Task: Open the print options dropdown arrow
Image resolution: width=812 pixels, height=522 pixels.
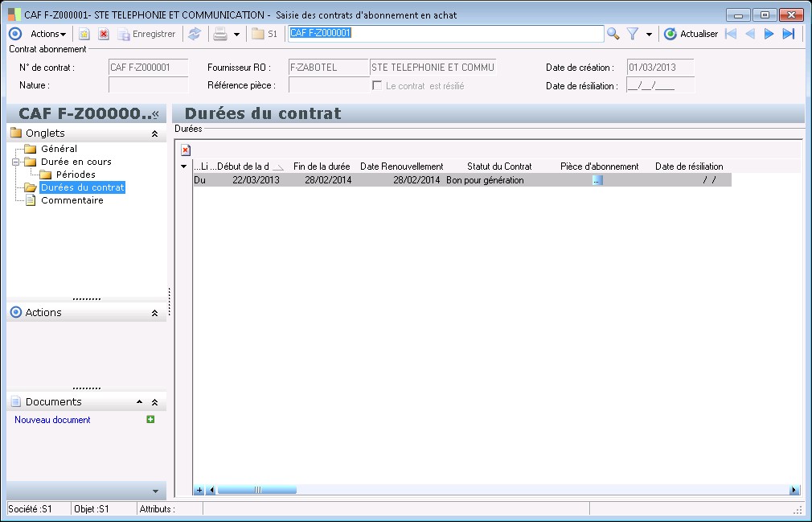Action: point(236,35)
